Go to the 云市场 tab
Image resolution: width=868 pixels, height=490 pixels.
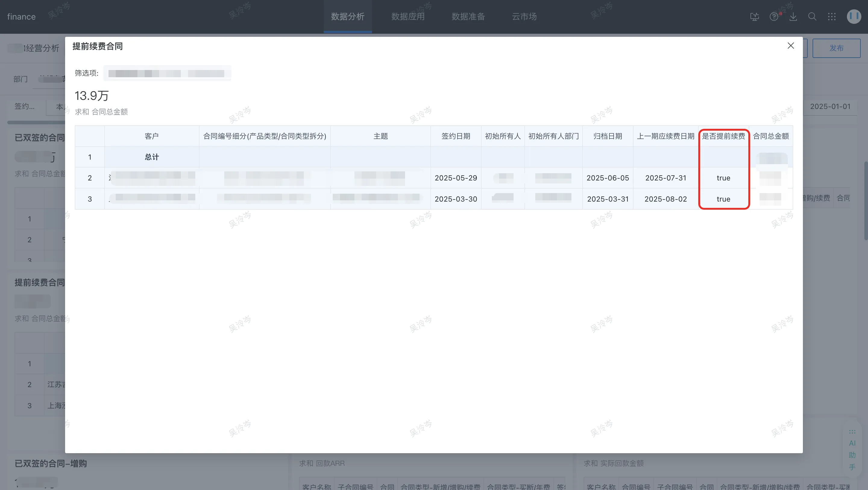click(524, 17)
